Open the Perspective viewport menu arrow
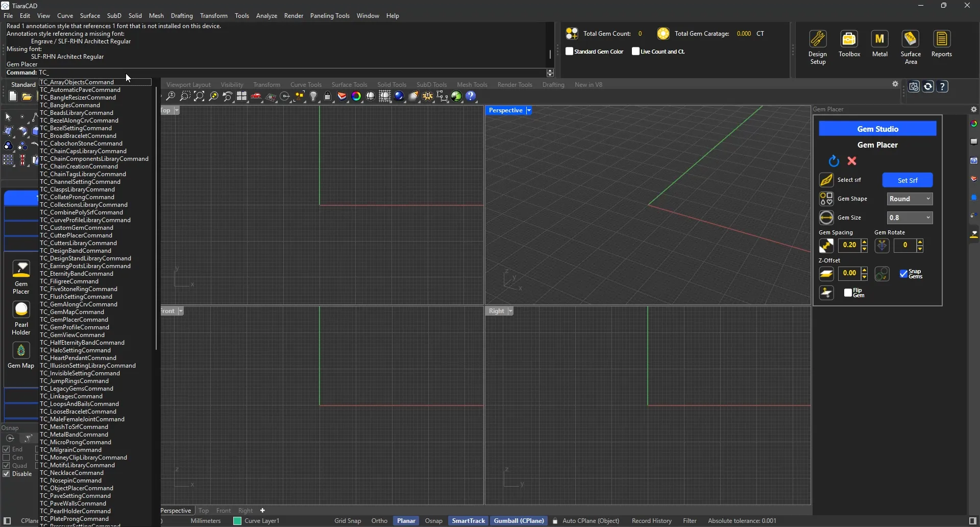The height and width of the screenshot is (527, 980). (x=529, y=110)
